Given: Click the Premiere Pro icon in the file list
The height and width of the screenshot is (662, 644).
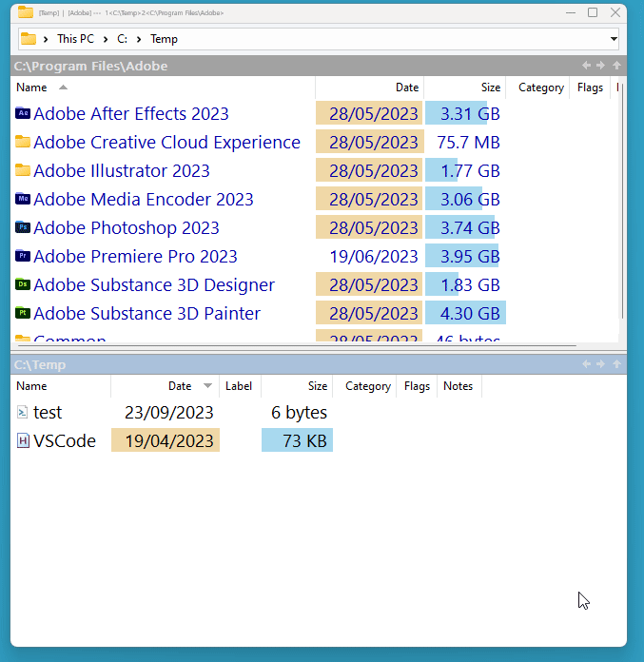Looking at the screenshot, I should point(23,256).
